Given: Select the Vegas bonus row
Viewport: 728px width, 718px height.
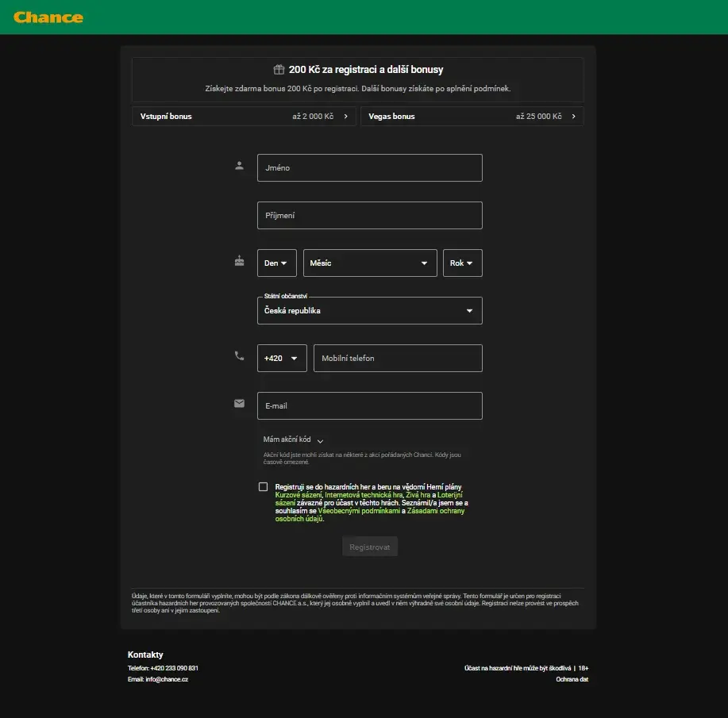Looking at the screenshot, I should 472,117.
